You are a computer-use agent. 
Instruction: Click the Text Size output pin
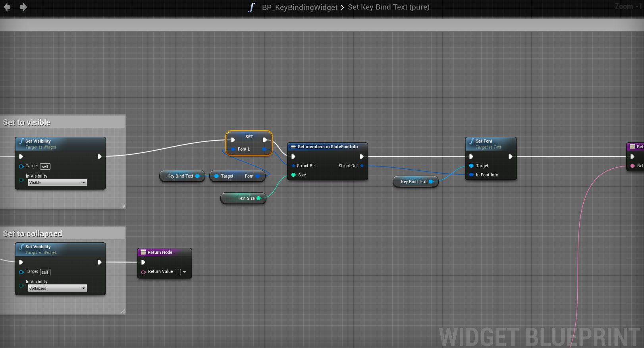259,198
